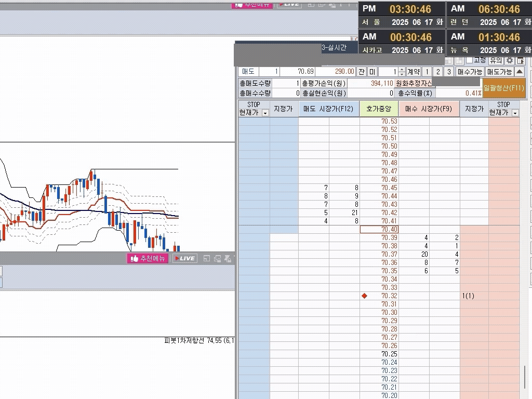Open the 추천메뉴 thumbs-up button below the chart
Image resolution: width=532 pixels, height=399 pixels.
[x=148, y=258]
